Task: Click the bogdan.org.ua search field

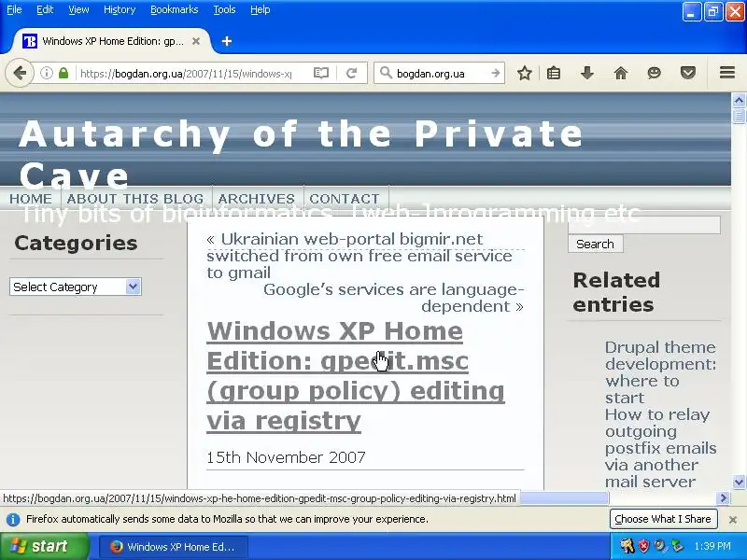Action: pos(441,74)
